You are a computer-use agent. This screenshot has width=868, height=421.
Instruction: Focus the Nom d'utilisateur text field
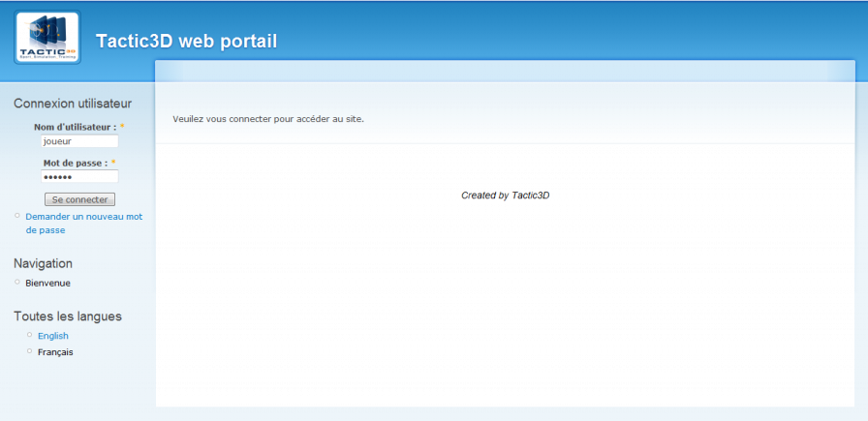click(79, 141)
